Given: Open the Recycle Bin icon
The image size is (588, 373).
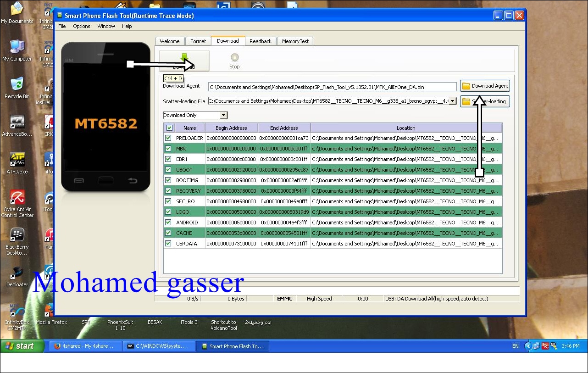Looking at the screenshot, I should [x=17, y=88].
